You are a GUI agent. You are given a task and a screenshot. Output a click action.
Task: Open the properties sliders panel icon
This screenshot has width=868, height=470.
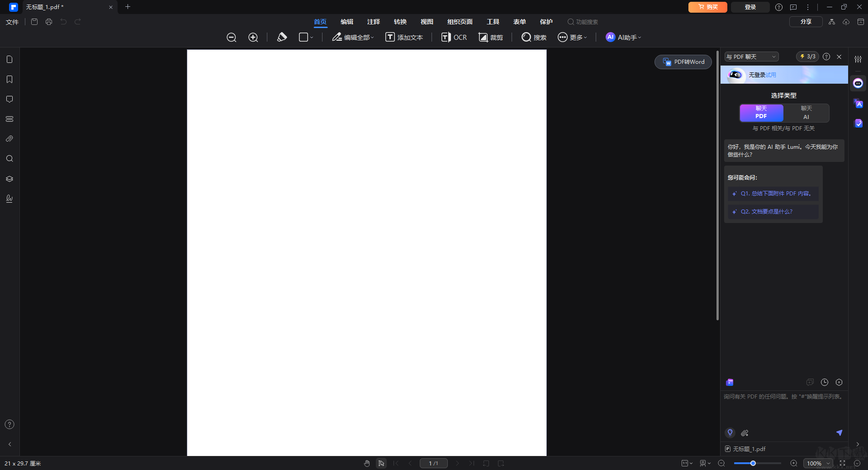click(858, 59)
